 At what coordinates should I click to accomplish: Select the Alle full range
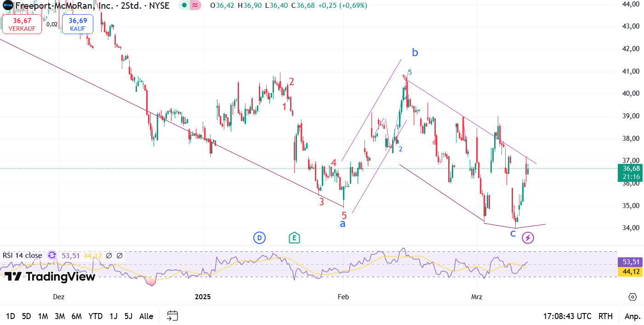[x=146, y=316]
